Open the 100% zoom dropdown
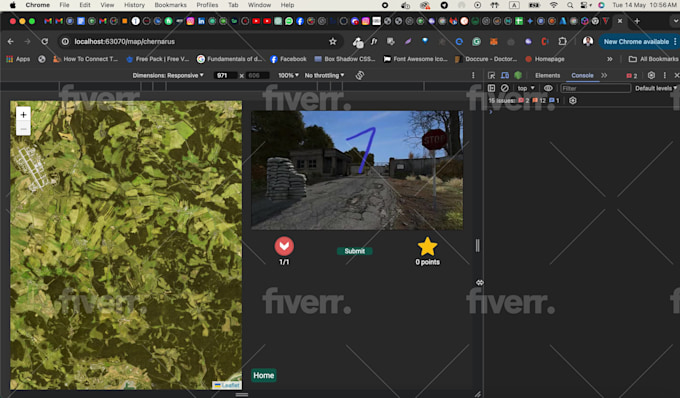 288,75
